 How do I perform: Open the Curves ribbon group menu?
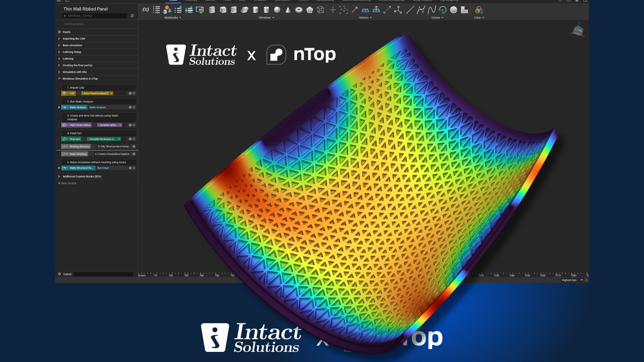[x=437, y=18]
